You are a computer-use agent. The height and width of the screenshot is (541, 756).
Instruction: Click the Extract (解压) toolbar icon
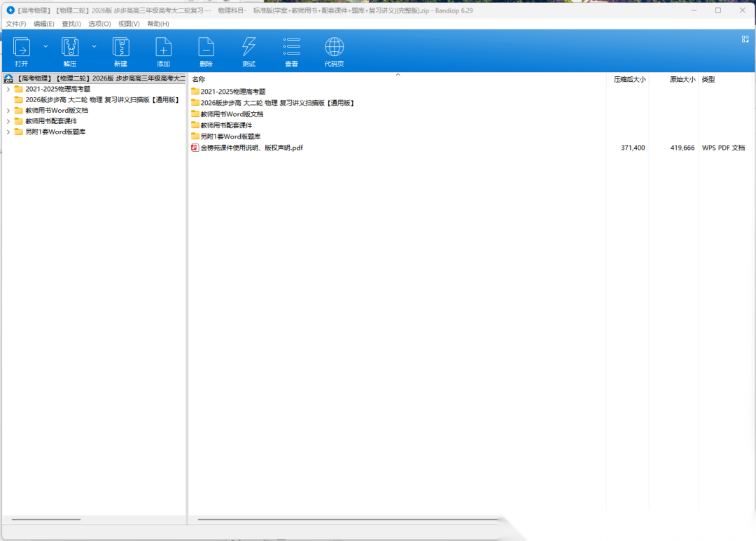pos(70,48)
